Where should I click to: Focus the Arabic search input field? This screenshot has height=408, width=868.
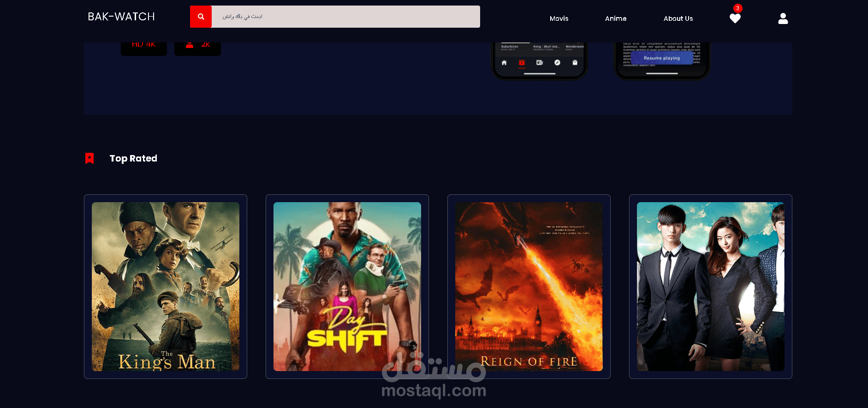[x=346, y=17]
